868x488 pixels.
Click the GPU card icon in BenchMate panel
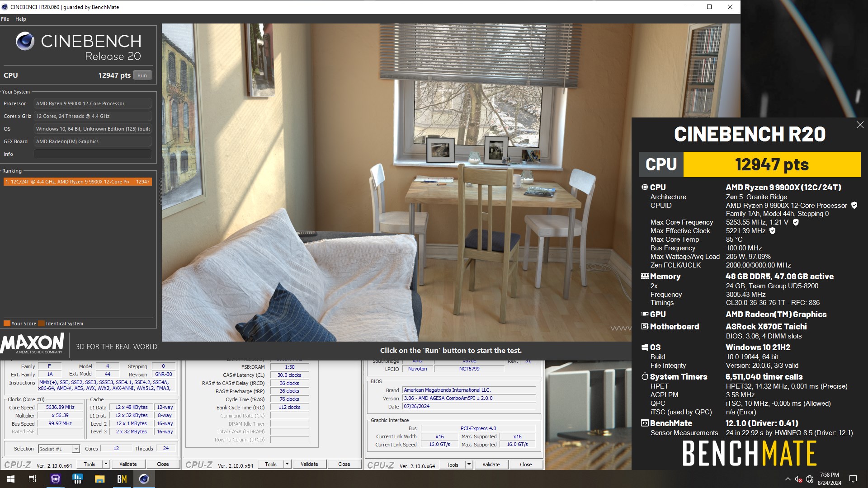(645, 314)
